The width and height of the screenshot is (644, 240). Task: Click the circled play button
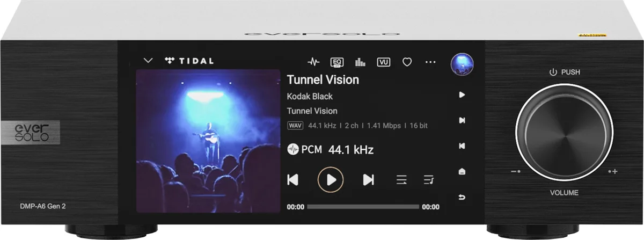331,179
